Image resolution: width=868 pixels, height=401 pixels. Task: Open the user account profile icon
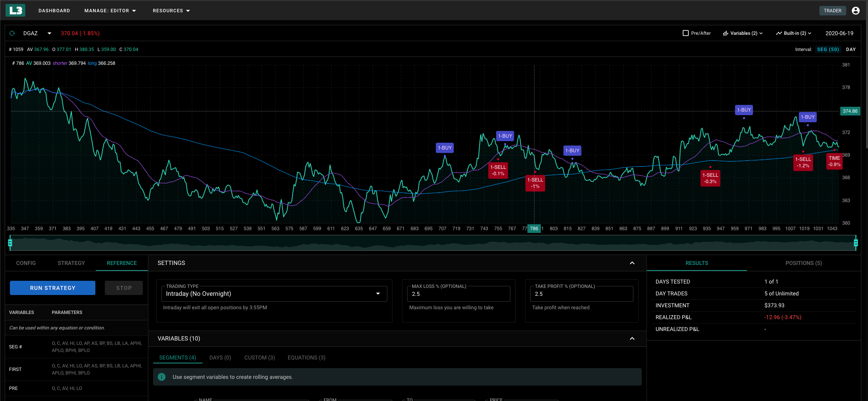pyautogui.click(x=855, y=10)
